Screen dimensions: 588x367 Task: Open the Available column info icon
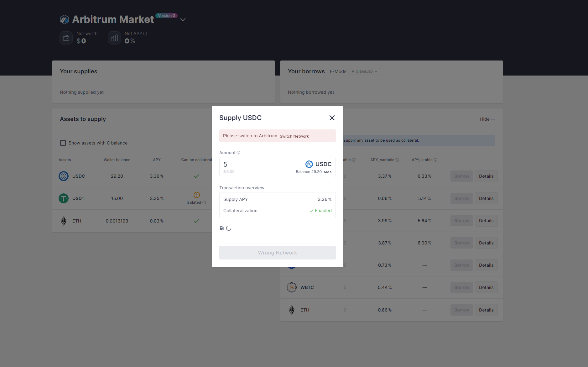(x=354, y=160)
